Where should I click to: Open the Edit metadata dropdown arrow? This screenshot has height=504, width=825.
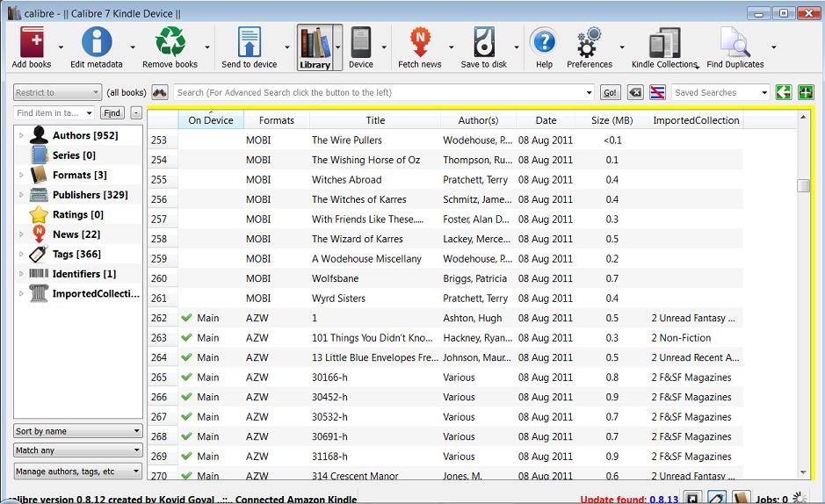(x=133, y=47)
